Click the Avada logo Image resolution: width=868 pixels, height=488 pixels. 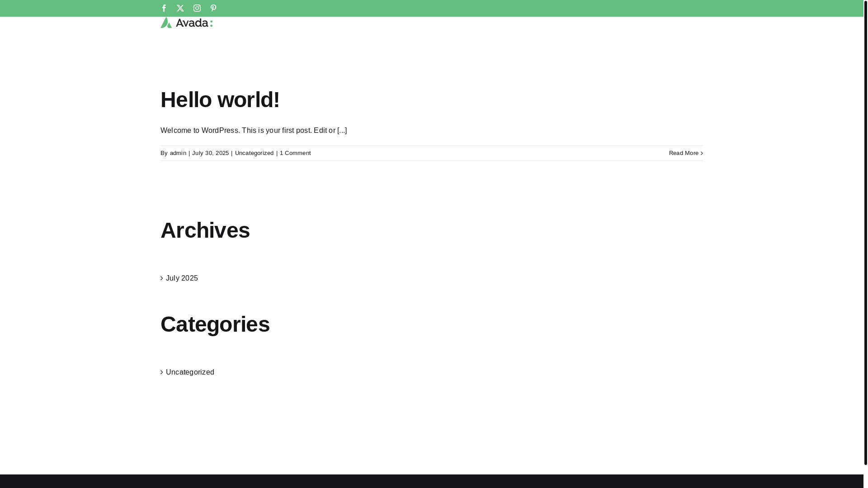point(187,23)
